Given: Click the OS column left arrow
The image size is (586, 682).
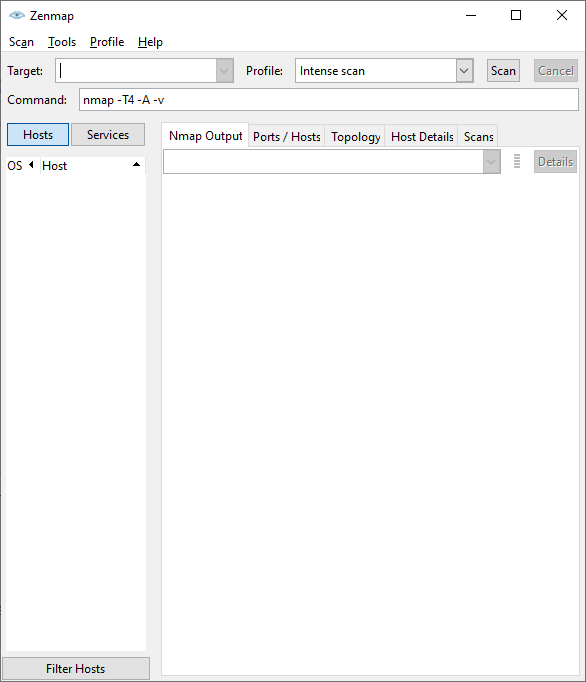Looking at the screenshot, I should click(x=31, y=165).
